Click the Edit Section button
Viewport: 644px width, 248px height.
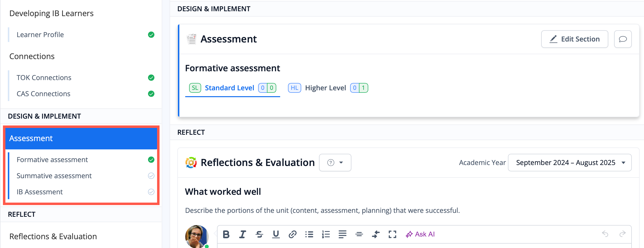tap(575, 39)
